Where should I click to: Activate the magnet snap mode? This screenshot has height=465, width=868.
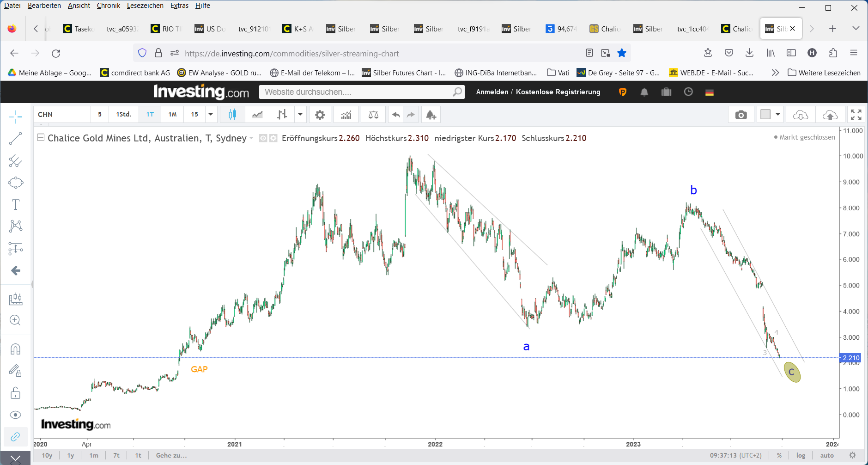tap(15, 349)
